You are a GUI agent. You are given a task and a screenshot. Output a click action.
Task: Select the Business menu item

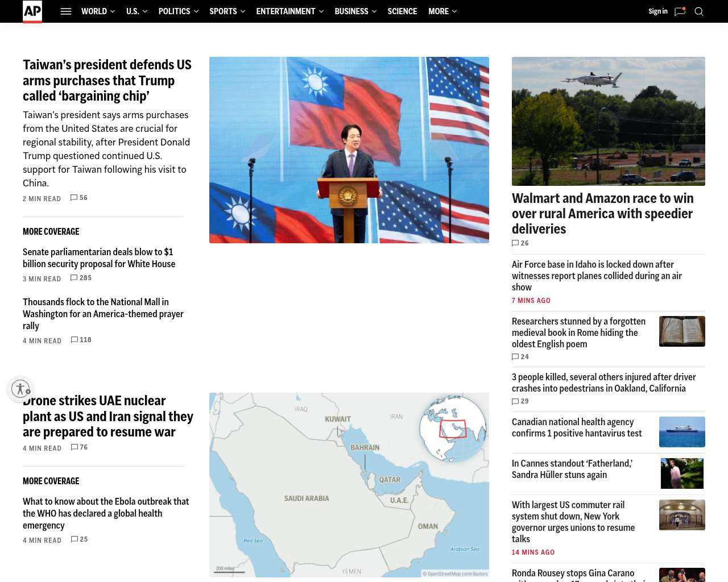[351, 11]
